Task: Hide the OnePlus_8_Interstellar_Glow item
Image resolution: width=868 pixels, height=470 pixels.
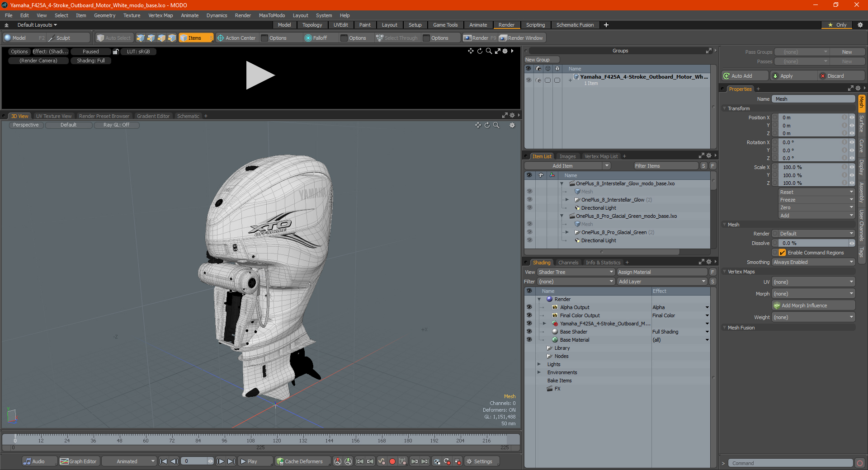Action: click(x=529, y=200)
